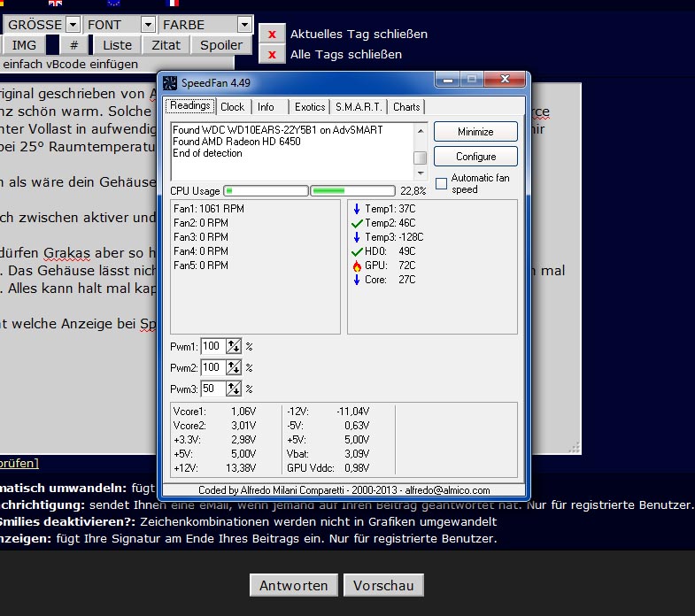Image resolution: width=695 pixels, height=616 pixels.
Task: Click the detection log scrollbar down arrow
Action: pos(421,173)
